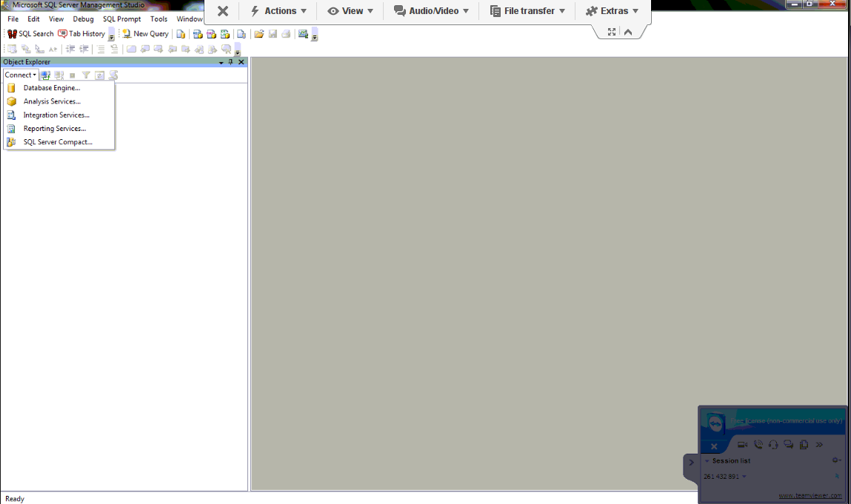Click phone call icon in TeamViewer panel
This screenshot has width=851, height=504.
click(758, 445)
